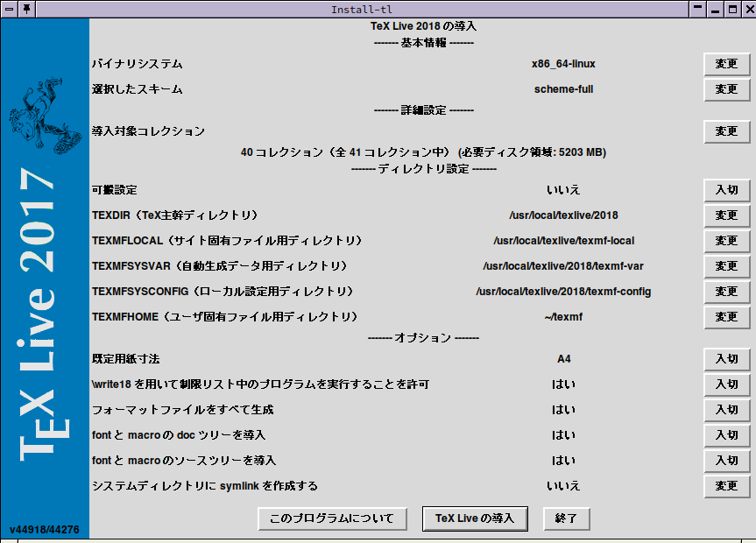Toggle 入切 for the \write18 option
Image resolution: width=756 pixels, height=543 pixels.
726,384
